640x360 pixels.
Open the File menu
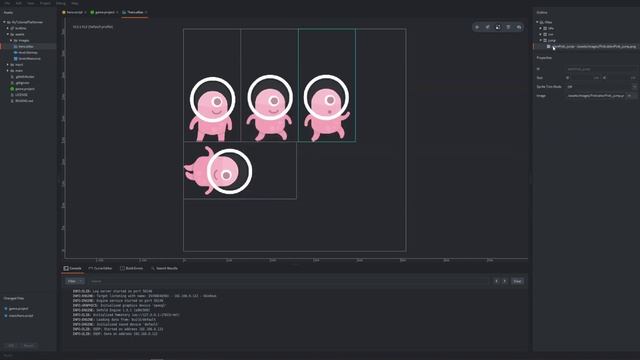pos(7,3)
